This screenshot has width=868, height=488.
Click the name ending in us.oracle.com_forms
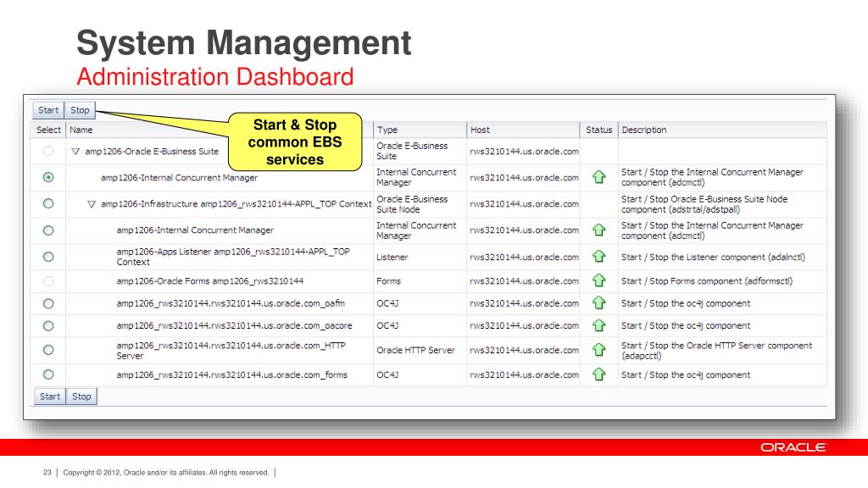[232, 374]
